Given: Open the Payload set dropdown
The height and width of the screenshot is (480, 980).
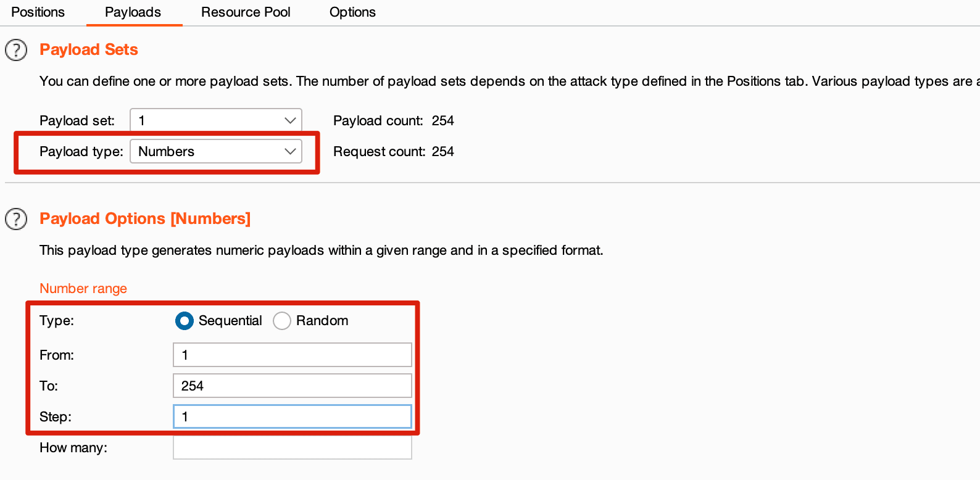Looking at the screenshot, I should click(215, 120).
